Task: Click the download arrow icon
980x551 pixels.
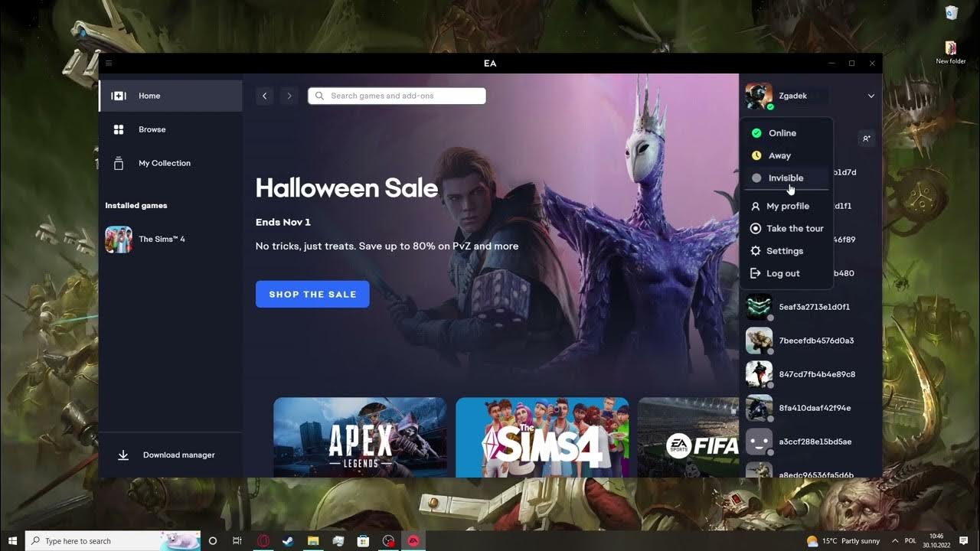Action: (123, 455)
